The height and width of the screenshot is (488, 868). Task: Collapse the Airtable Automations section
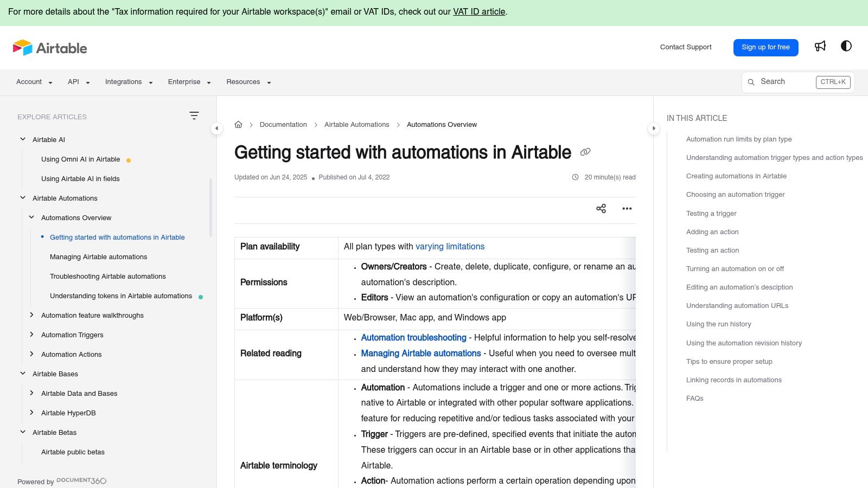(23, 197)
